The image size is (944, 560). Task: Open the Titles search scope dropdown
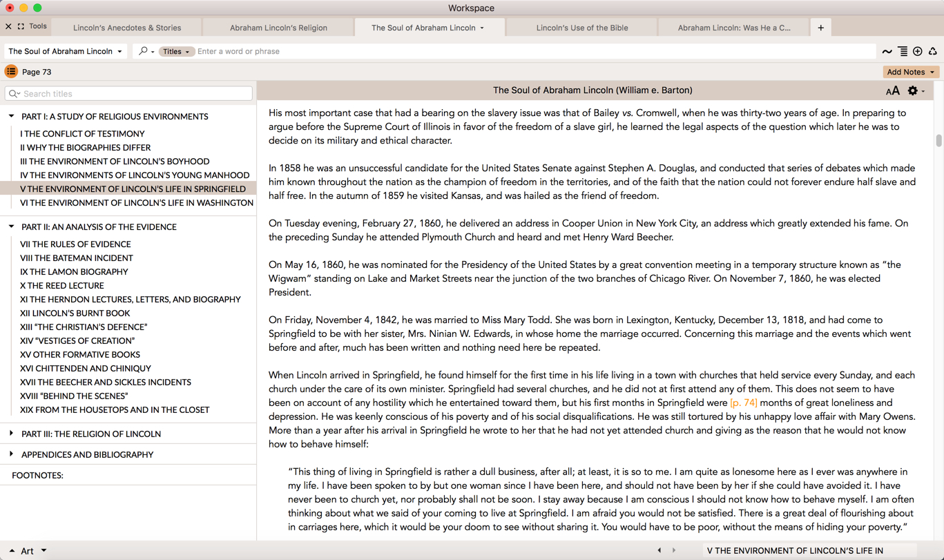[x=176, y=51]
